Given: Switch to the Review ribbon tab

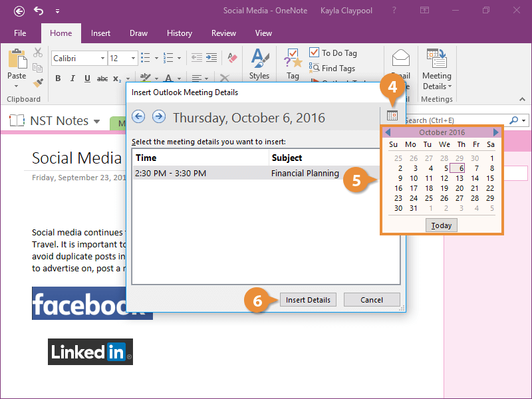Looking at the screenshot, I should 223,33.
